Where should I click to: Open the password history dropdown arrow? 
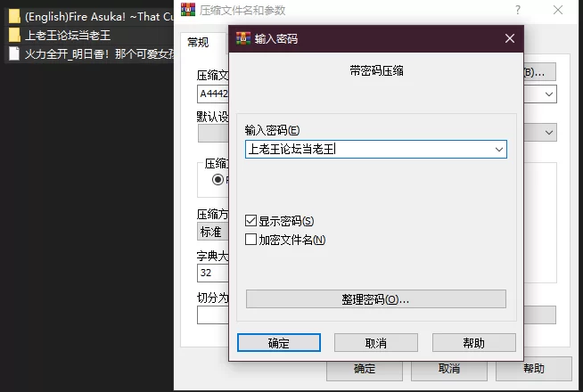coord(499,150)
